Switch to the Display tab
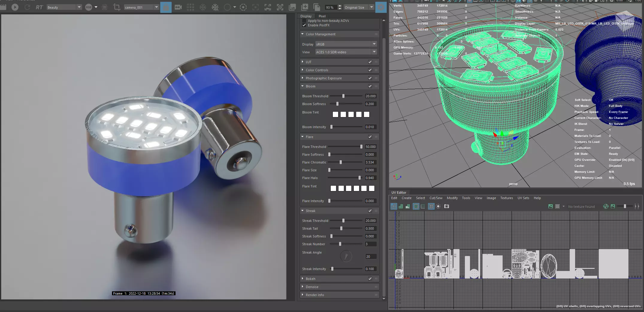This screenshot has width=644, height=312. pos(306,16)
